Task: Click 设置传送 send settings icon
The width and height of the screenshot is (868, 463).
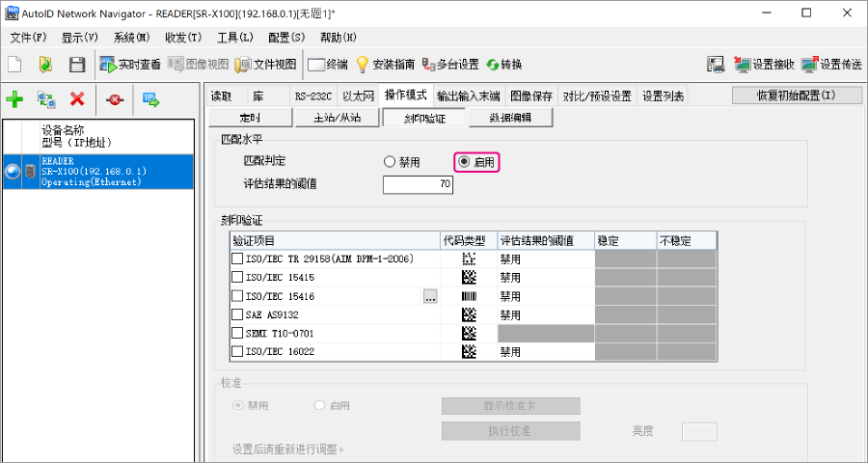Action: (831, 65)
